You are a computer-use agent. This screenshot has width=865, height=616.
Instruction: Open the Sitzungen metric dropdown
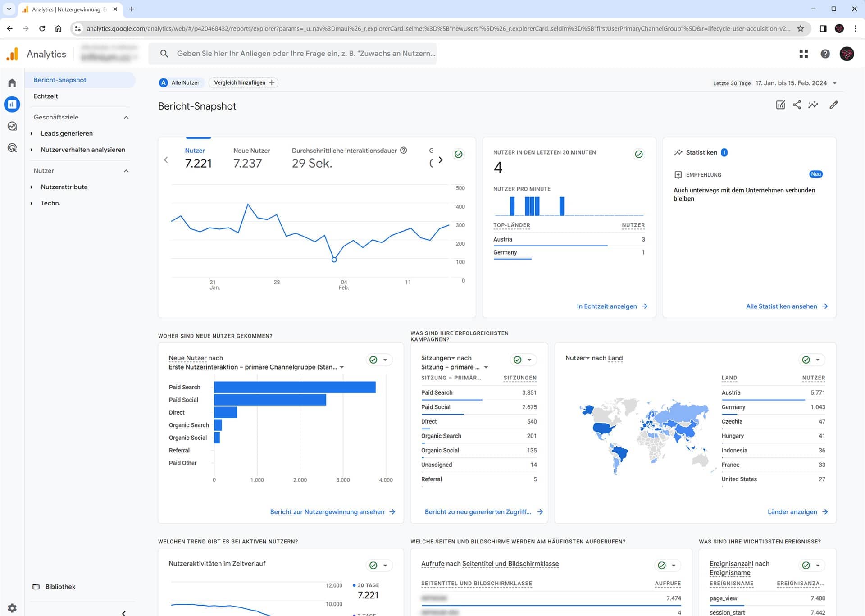(x=453, y=358)
